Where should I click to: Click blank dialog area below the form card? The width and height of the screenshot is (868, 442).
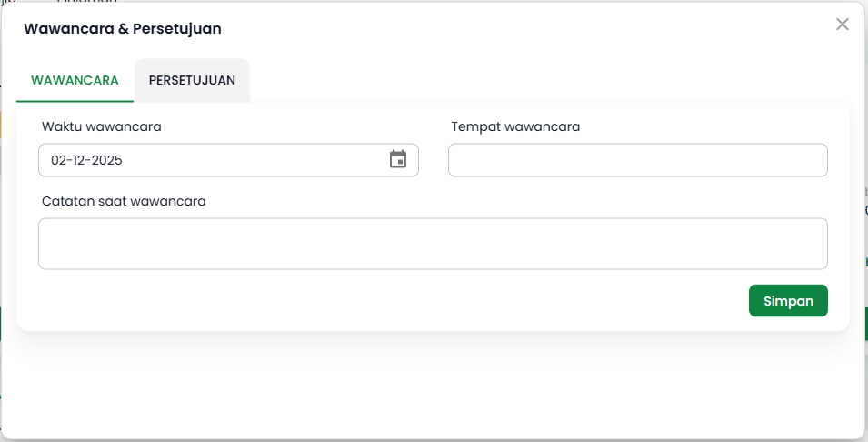[433, 382]
